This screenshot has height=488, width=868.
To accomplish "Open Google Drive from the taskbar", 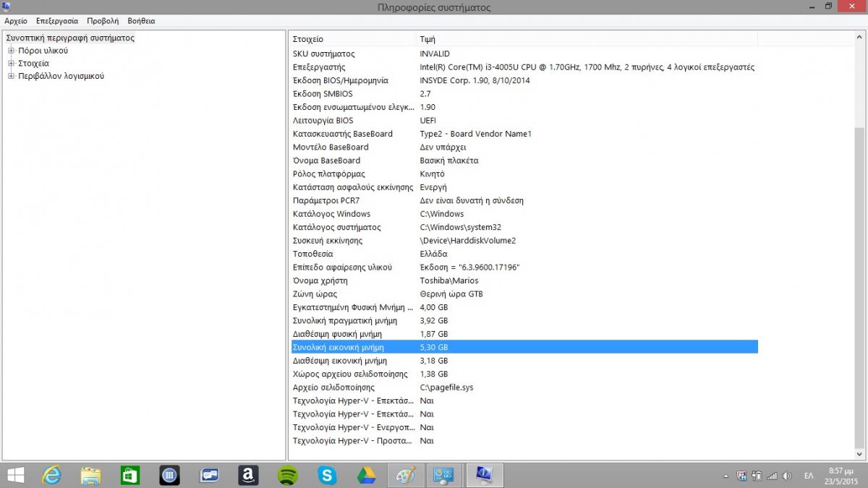I will [367, 475].
